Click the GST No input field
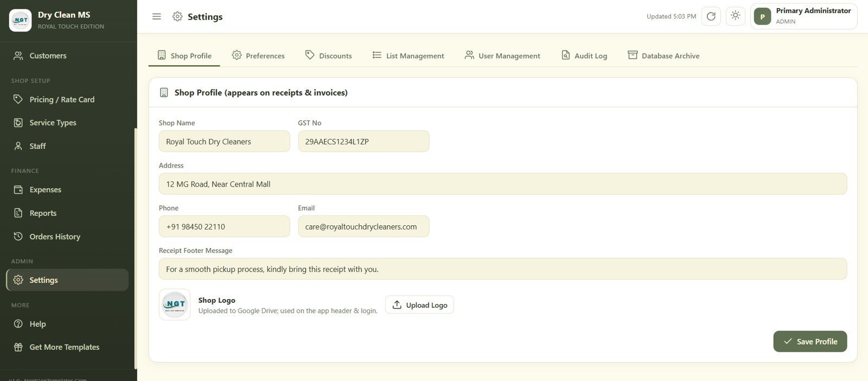 click(x=363, y=141)
